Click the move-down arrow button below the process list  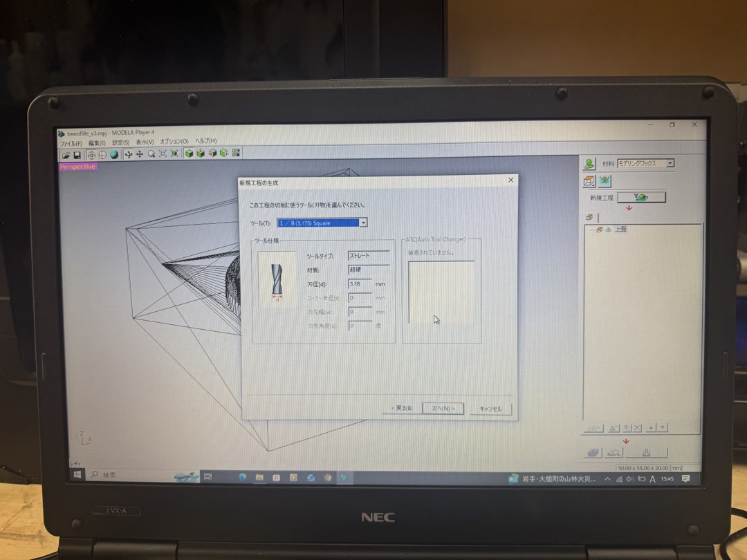pos(662,428)
